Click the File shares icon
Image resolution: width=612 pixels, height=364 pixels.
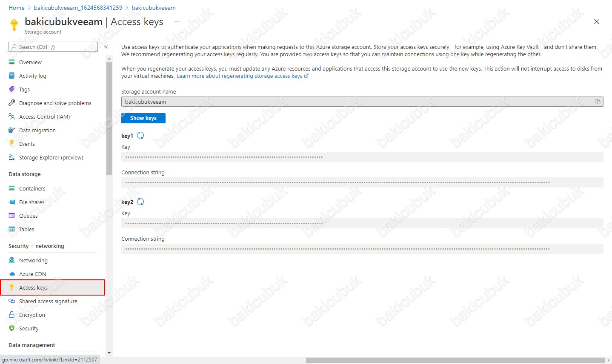coord(11,202)
